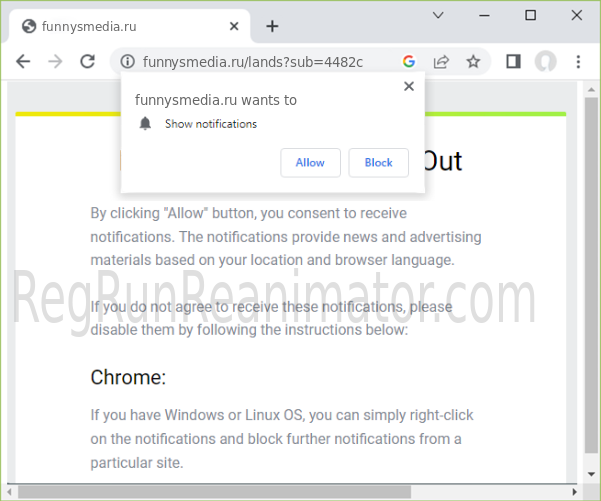Block notifications from funnysmedia.ru

click(379, 162)
